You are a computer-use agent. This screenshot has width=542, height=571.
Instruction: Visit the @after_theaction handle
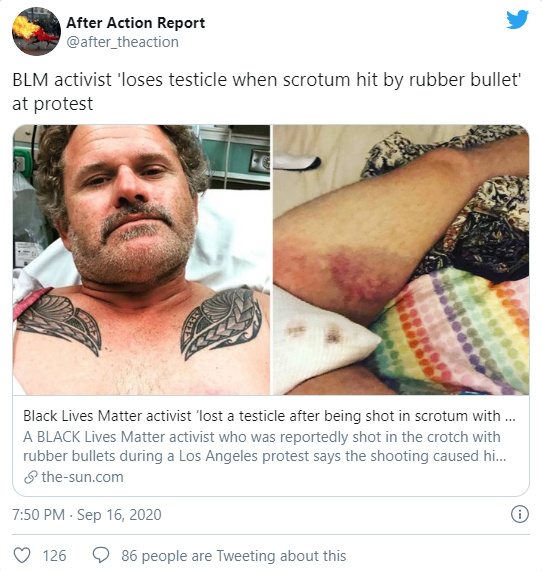(122, 42)
